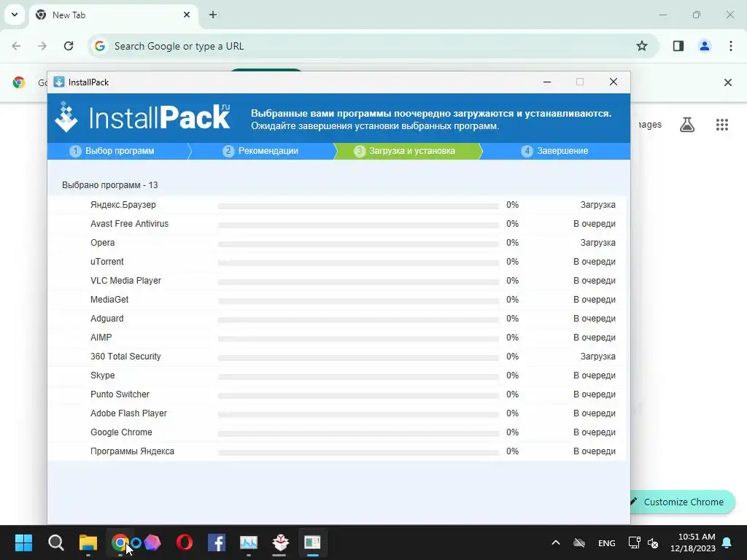Select the Avast Free Antivirus row name
This screenshot has height=560, width=747.
click(x=130, y=224)
